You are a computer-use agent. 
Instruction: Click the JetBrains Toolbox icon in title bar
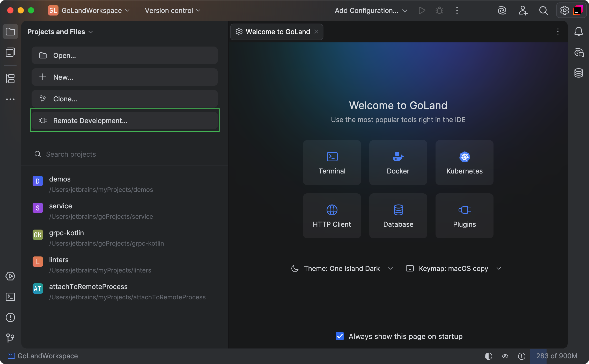[578, 10]
